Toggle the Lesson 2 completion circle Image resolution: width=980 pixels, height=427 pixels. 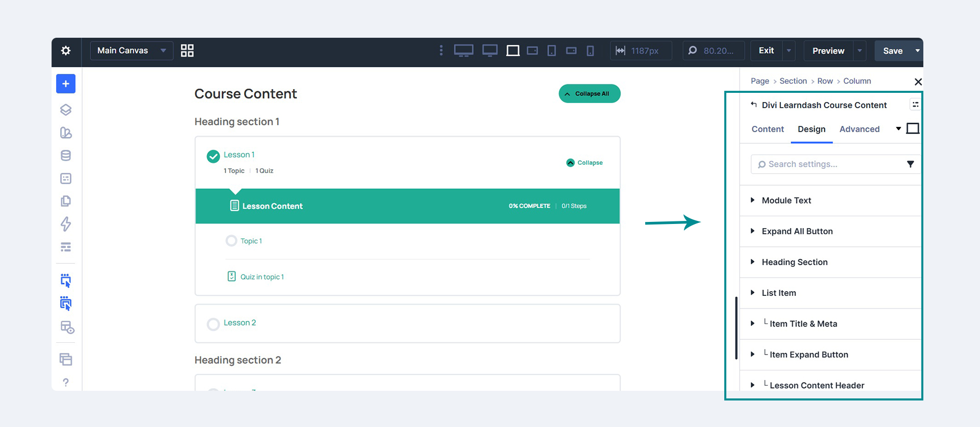click(x=213, y=324)
